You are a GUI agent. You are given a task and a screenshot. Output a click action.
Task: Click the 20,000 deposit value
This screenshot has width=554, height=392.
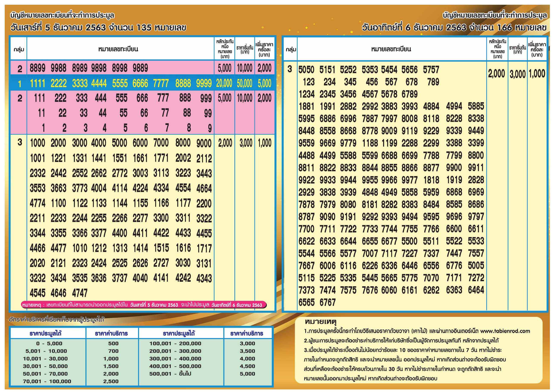(224, 83)
